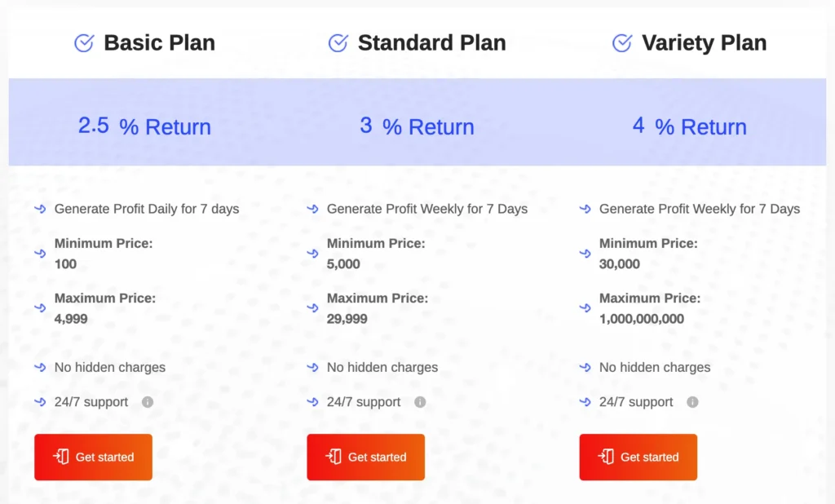The image size is (835, 504).
Task: Select the Standard Plan heading
Action: click(431, 43)
